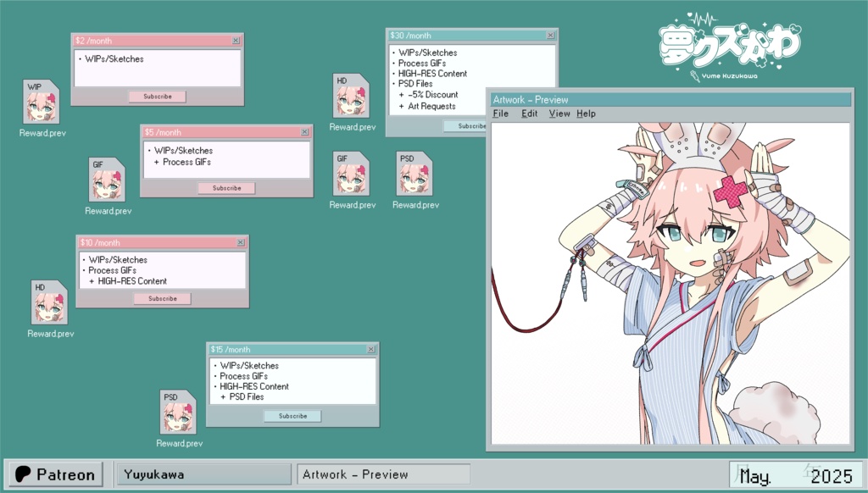Click the $10 /month window title bar
868x493 pixels.
162,242
